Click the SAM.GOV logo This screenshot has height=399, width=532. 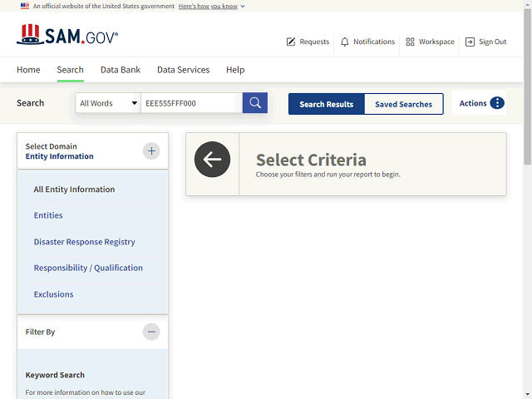click(67, 35)
